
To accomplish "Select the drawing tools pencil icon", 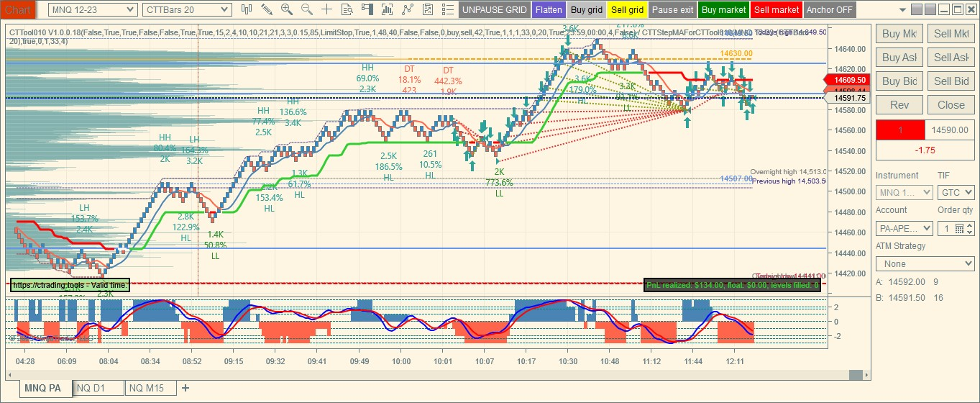I will point(267,9).
